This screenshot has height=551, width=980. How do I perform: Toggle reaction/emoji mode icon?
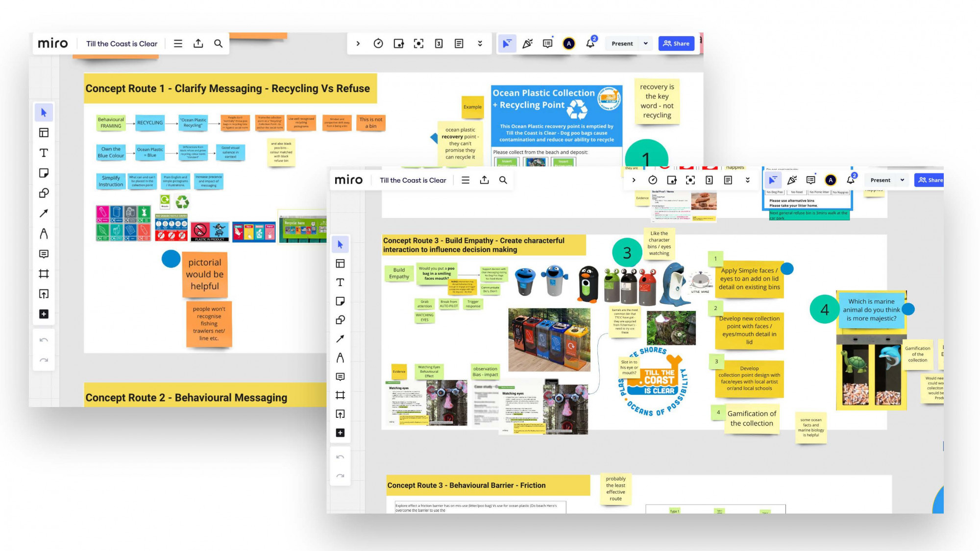[528, 43]
